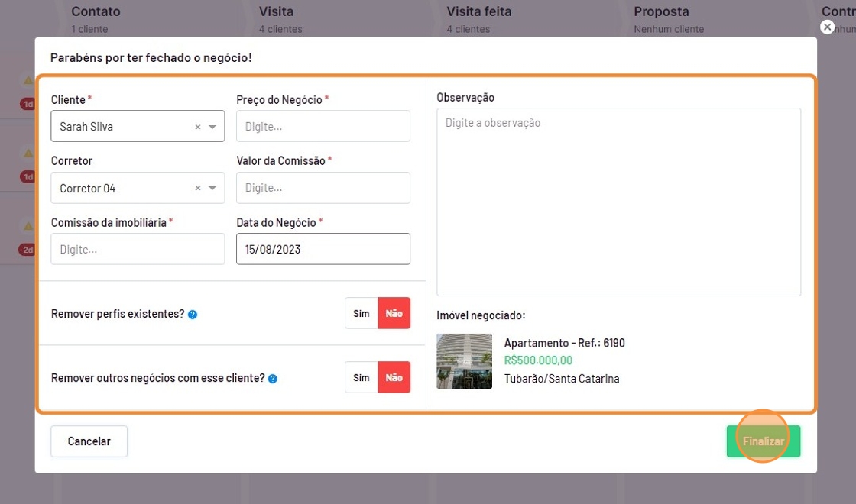856x504 pixels.
Task: Click into the Observação text area
Action: pos(618,202)
